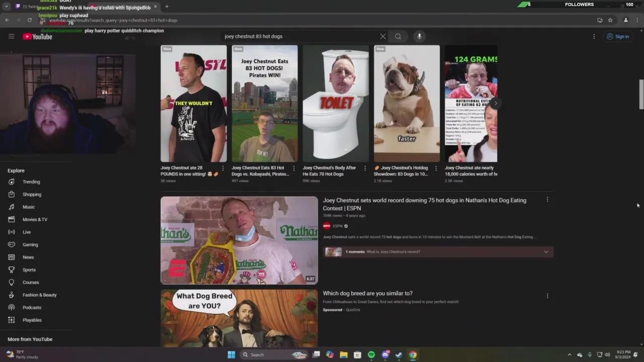Open the browser profile icon
Screen dimensions: 644x362
[x=626, y=20]
